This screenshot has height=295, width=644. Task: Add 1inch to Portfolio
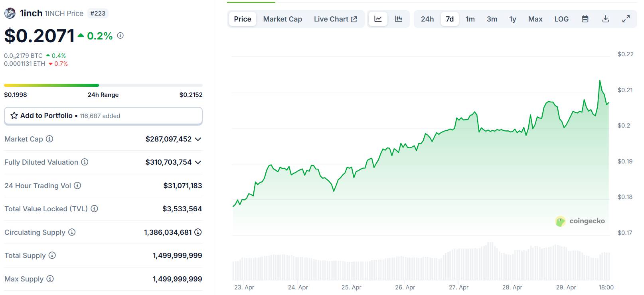(103, 116)
